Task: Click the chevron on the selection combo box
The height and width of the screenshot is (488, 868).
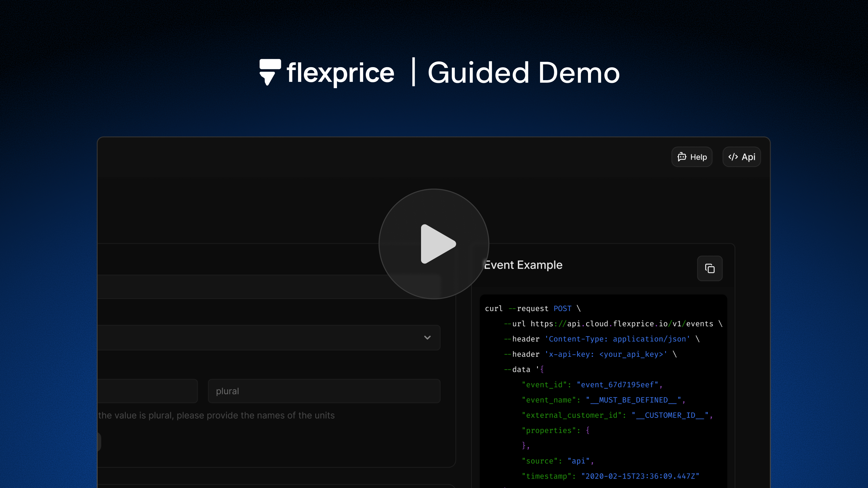Action: [x=427, y=337]
